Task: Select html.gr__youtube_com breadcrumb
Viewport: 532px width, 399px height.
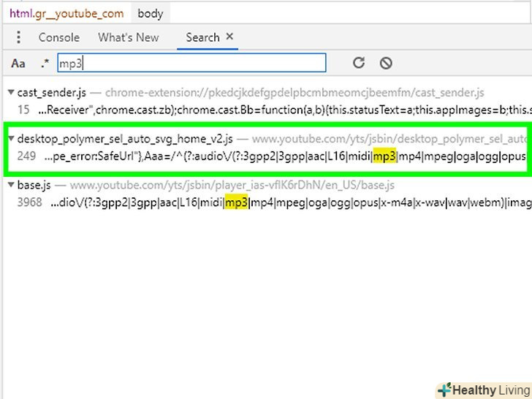Action: click(x=66, y=14)
